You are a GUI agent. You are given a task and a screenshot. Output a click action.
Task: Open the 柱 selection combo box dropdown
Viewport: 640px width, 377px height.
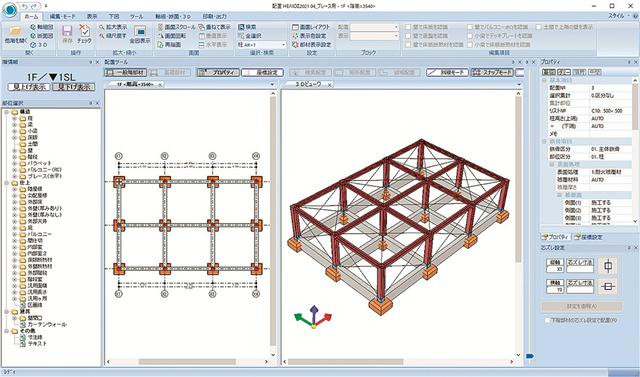[x=284, y=45]
